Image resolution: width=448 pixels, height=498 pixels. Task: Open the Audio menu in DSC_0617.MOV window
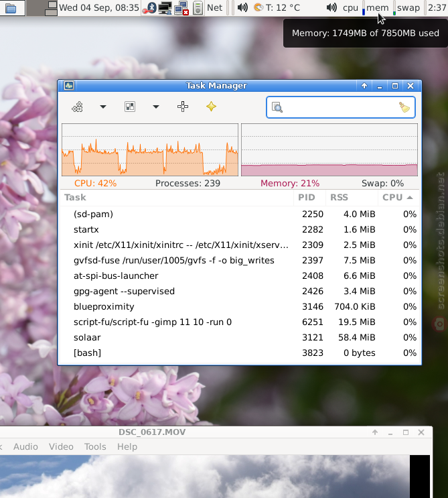click(x=25, y=446)
